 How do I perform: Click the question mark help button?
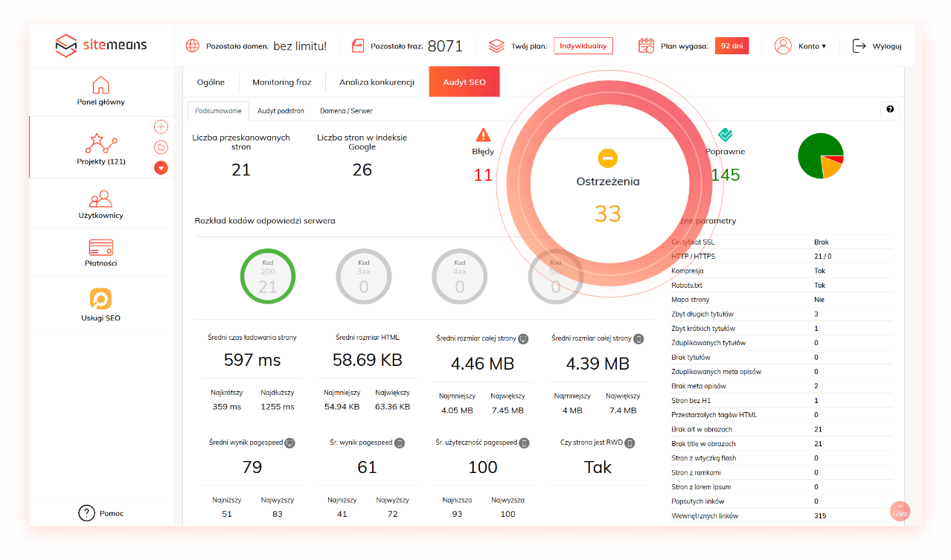click(890, 110)
